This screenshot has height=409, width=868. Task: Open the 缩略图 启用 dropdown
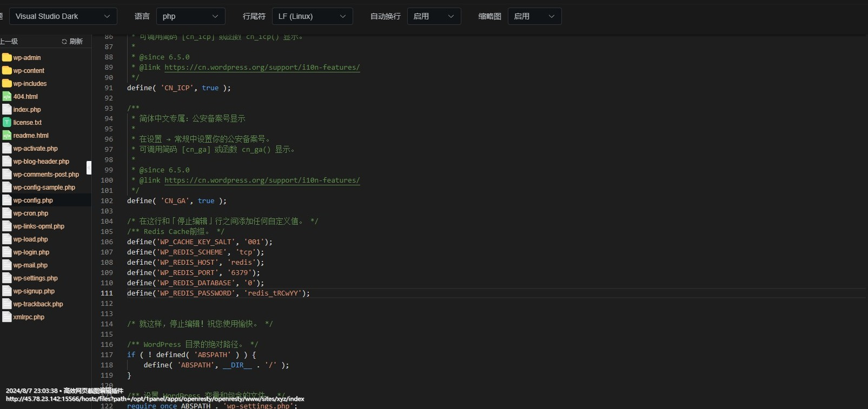pos(535,16)
